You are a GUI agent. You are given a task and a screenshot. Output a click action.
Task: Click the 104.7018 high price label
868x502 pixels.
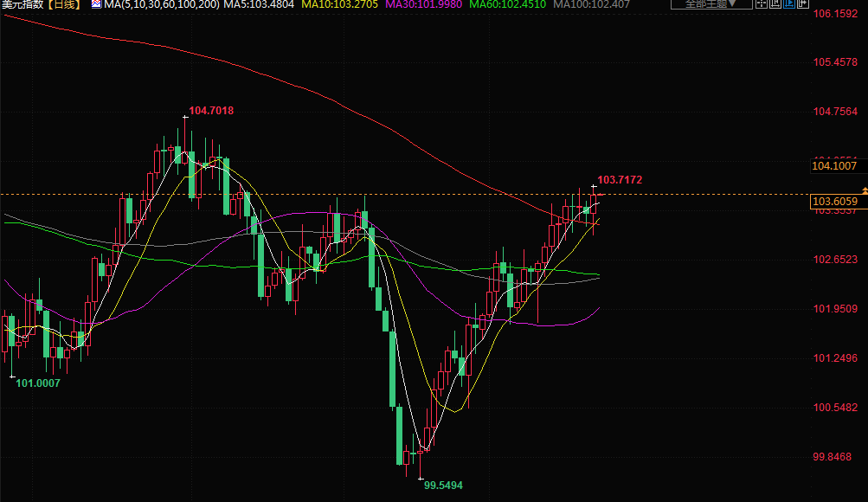tap(211, 111)
